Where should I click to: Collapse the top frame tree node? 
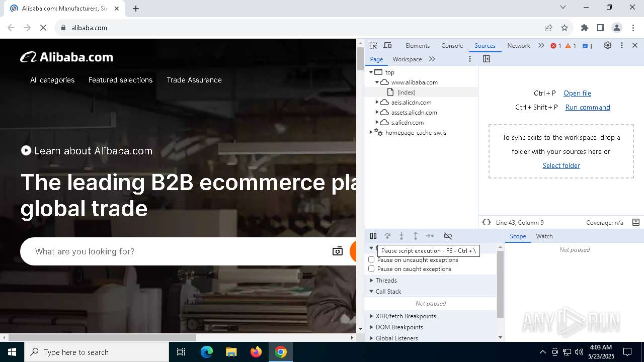click(371, 72)
